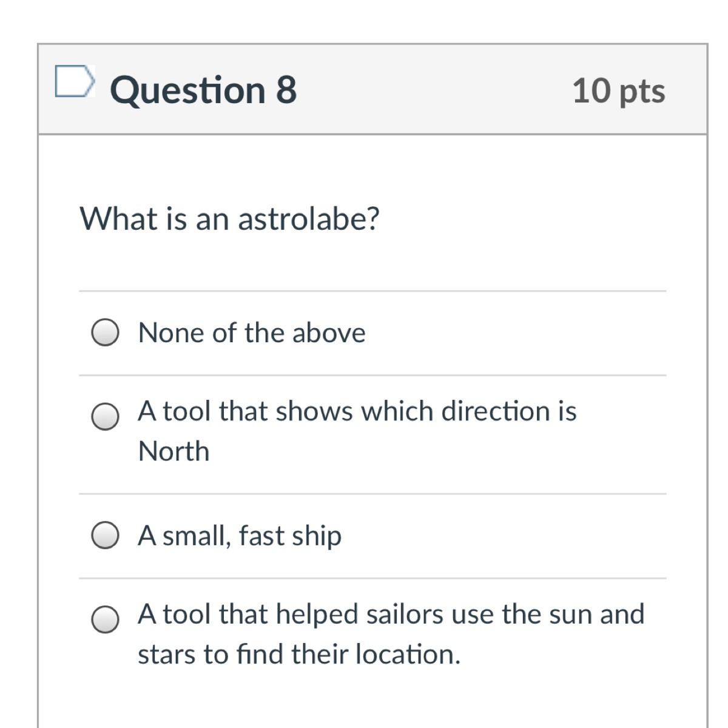Flag Question 8 with the flag icon
728x728 pixels.
[75, 82]
